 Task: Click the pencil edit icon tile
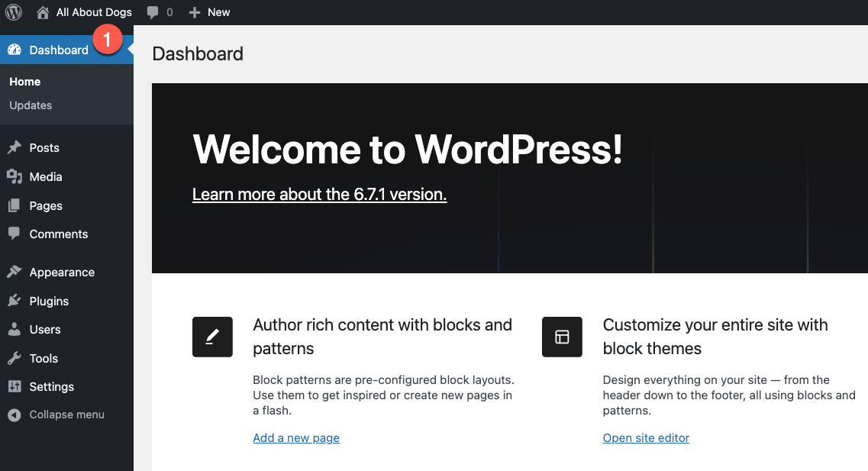pyautogui.click(x=212, y=337)
